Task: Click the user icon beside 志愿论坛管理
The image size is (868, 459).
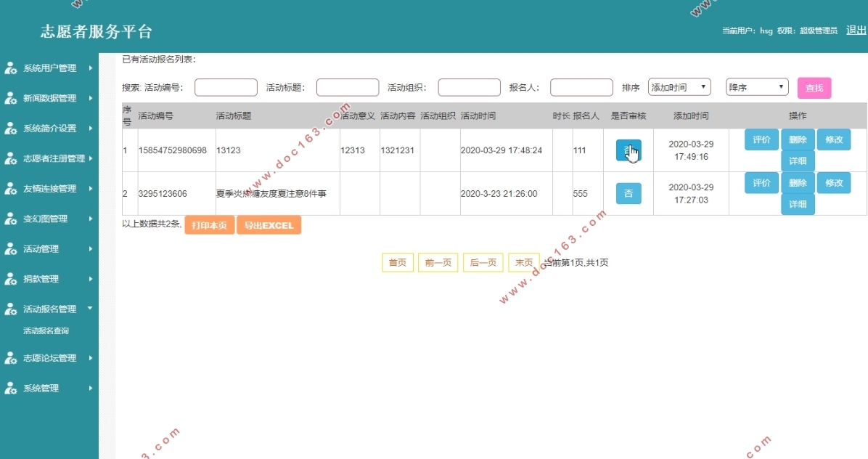Action: pos(10,358)
